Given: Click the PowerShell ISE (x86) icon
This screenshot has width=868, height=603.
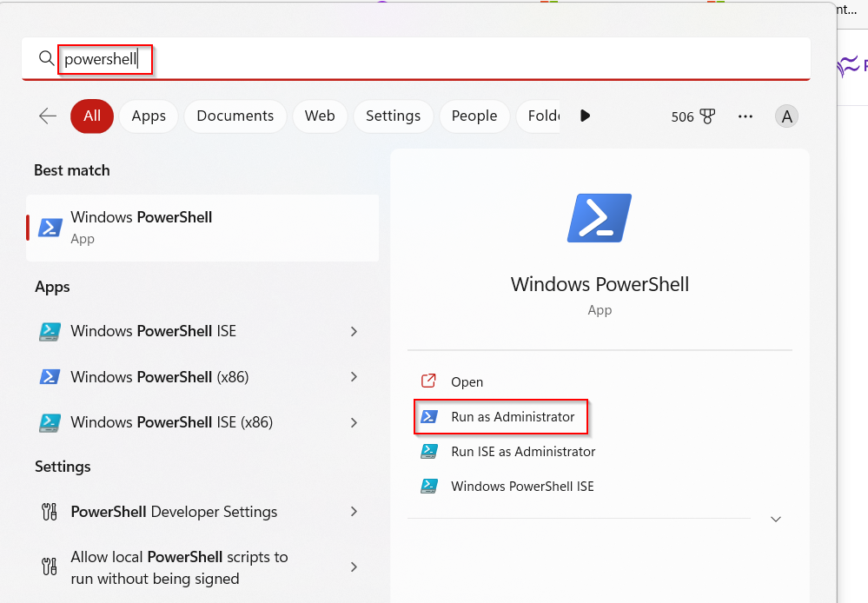Looking at the screenshot, I should [x=50, y=422].
